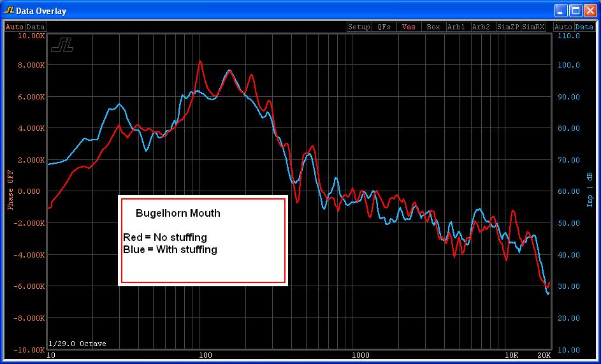The width and height of the screenshot is (601, 364).
Task: Click the -10.00K left axis value
Action: (x=29, y=350)
